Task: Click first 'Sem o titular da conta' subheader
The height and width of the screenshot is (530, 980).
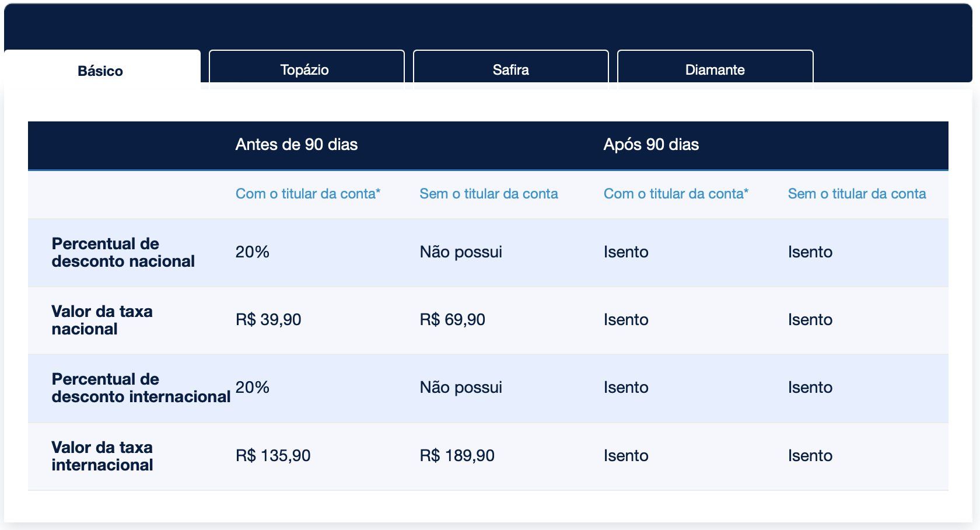Action: [489, 194]
